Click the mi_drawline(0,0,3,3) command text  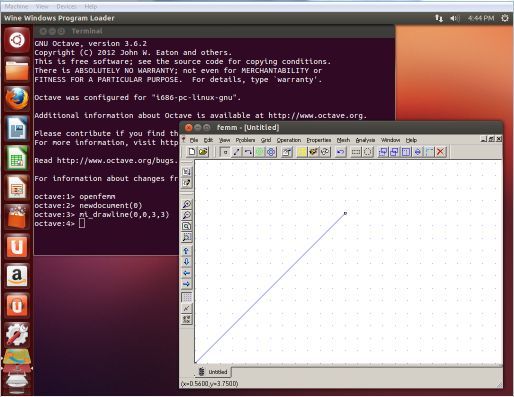coord(124,215)
